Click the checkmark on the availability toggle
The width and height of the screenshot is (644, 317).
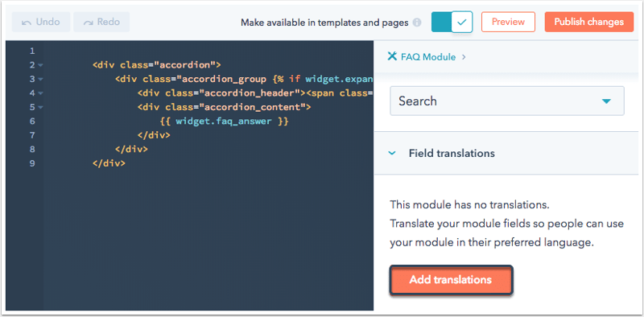click(x=462, y=22)
